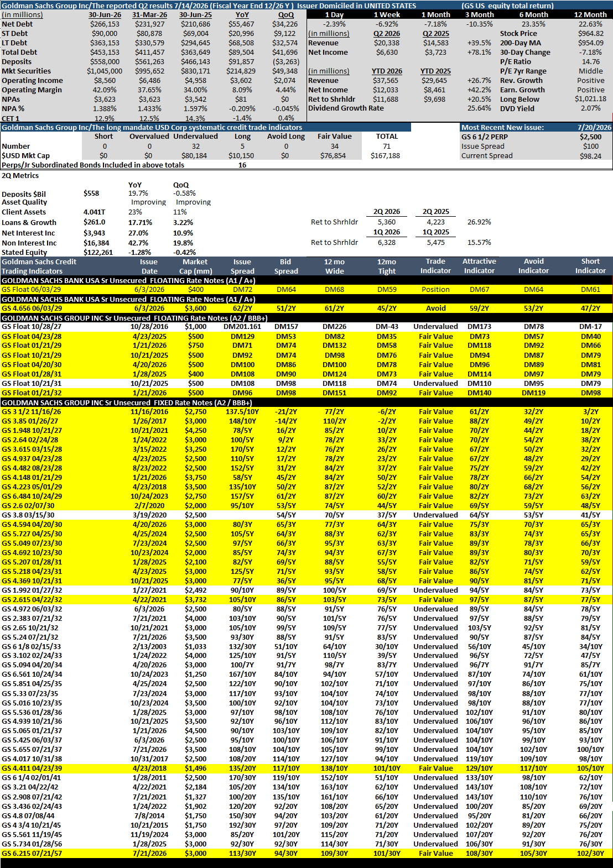Click the Trade Indicator column header
Screen dimensions: 613x868
tap(435, 266)
